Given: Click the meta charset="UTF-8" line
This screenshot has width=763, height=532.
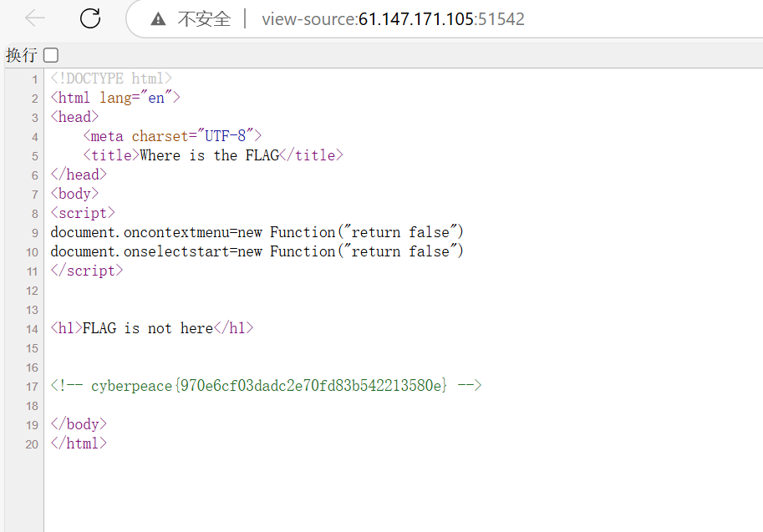Looking at the screenshot, I should point(172,135).
